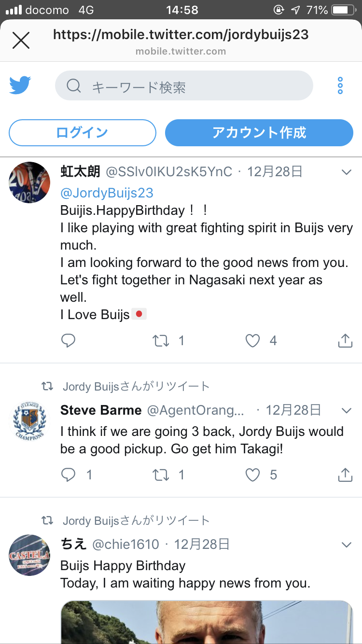Like 虹太朗's birthday tweet
This screenshot has width=362, height=644.
[x=253, y=341]
